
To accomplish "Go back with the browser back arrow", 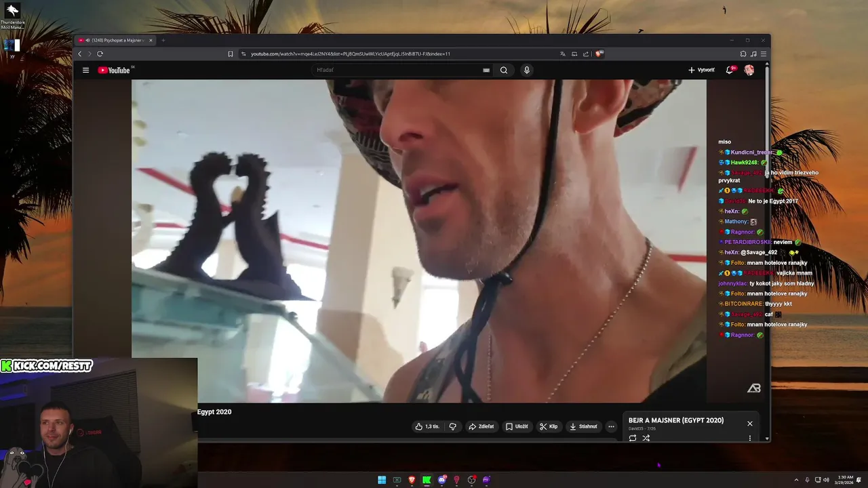I will [x=79, y=54].
